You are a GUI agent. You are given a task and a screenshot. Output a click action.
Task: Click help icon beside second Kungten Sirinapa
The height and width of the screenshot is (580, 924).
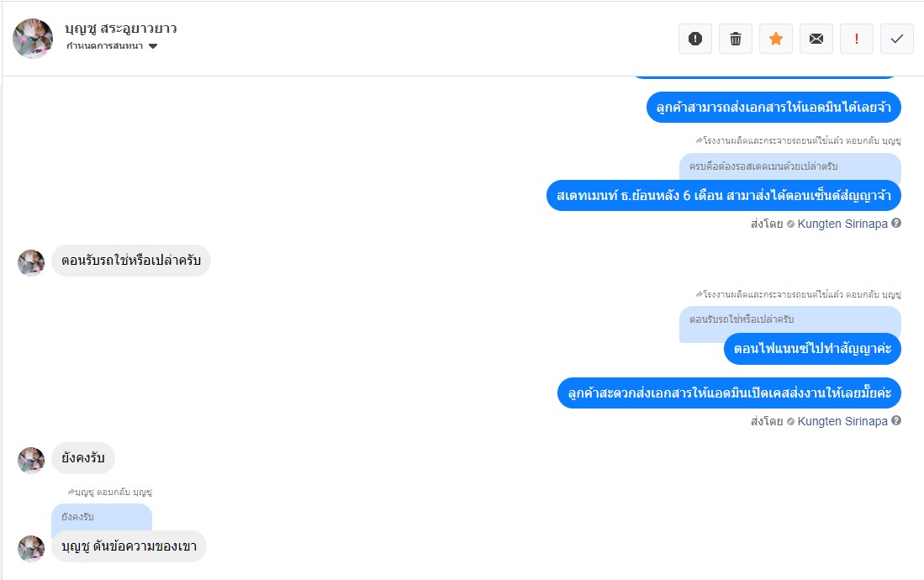[x=896, y=421]
